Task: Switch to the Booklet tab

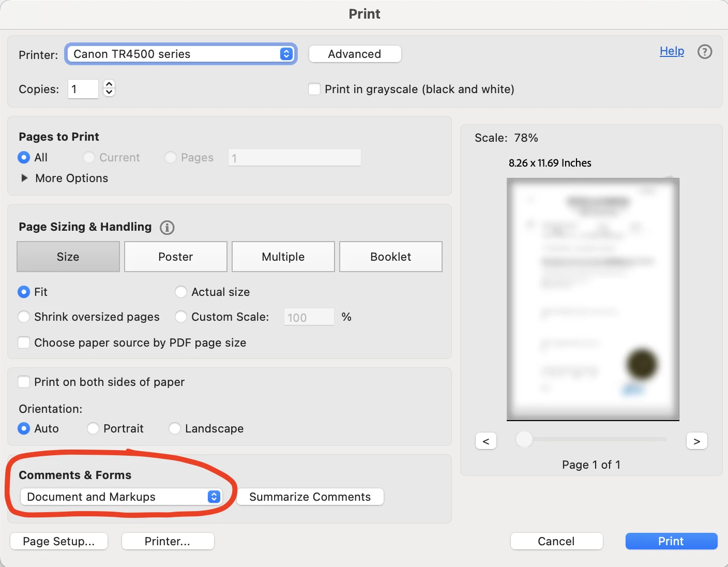Action: click(391, 257)
